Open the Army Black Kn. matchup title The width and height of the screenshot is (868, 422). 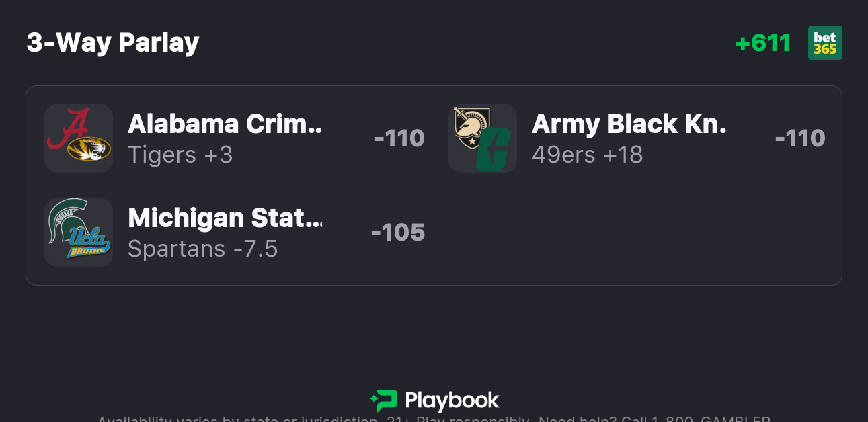(629, 124)
